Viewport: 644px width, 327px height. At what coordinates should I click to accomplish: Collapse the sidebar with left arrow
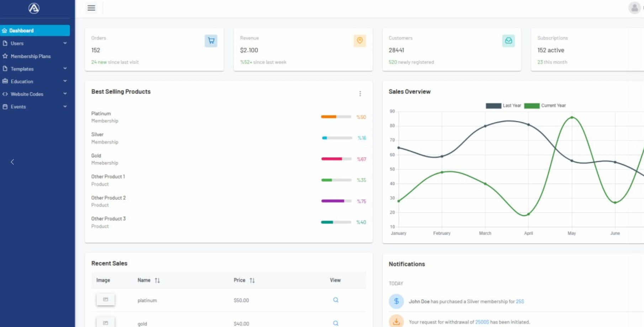coord(12,162)
